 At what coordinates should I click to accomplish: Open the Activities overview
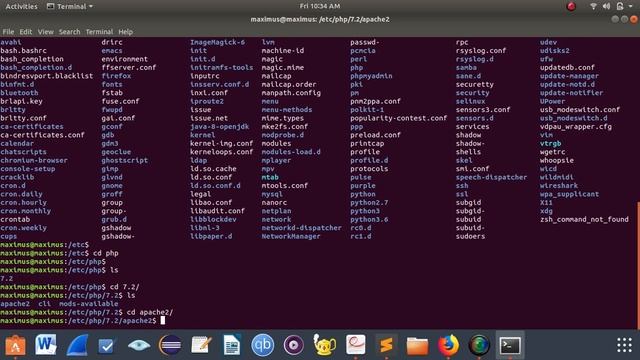21,6
